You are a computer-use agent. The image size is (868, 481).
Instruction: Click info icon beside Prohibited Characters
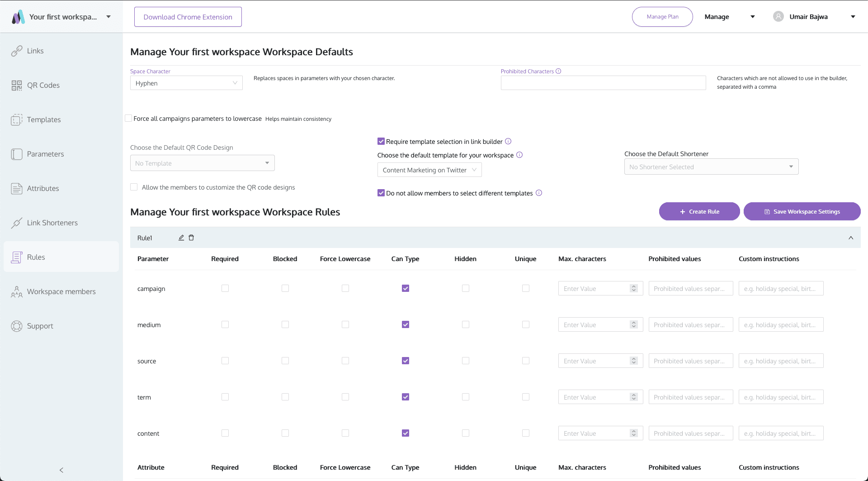(558, 71)
